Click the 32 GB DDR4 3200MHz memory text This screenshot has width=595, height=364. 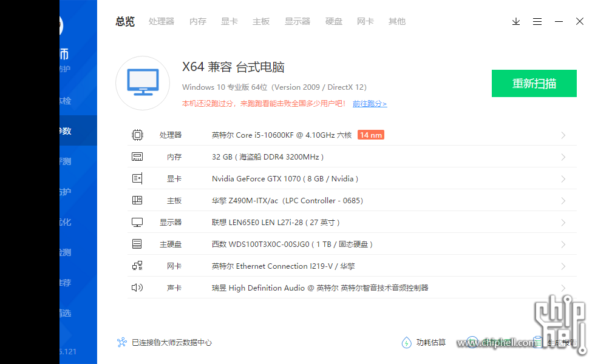click(x=268, y=157)
